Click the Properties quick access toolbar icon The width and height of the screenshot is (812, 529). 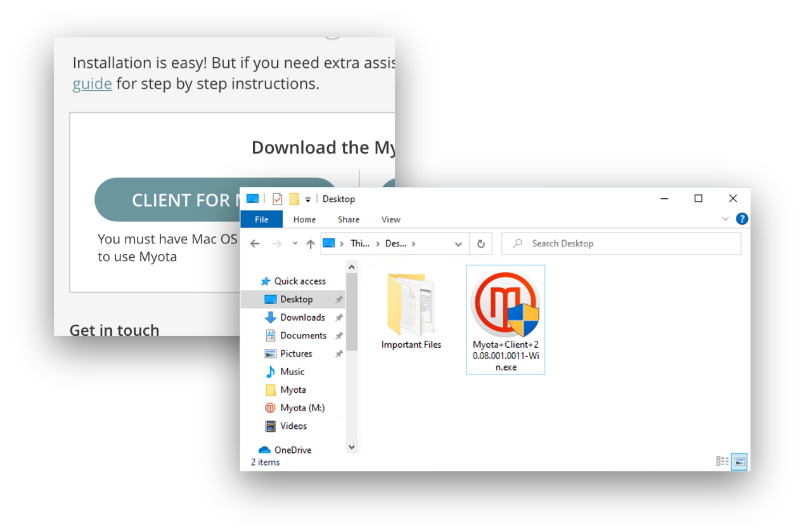point(277,199)
